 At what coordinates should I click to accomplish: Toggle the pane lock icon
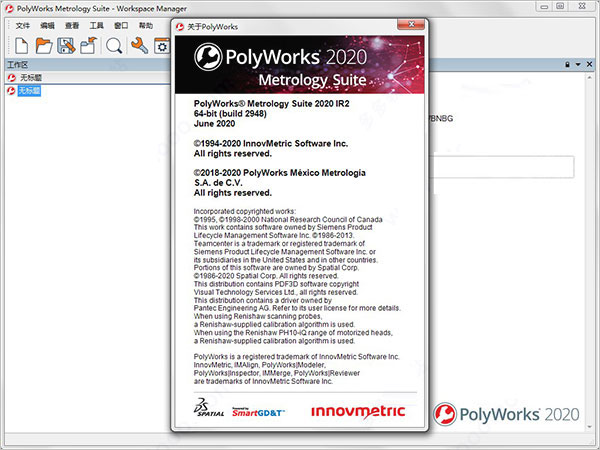(x=567, y=65)
